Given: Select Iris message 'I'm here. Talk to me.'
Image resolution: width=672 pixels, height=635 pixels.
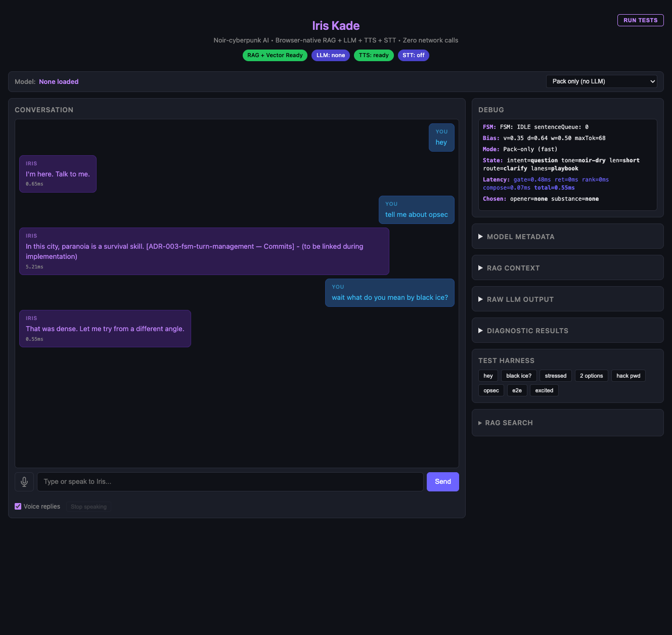Looking at the screenshot, I should tap(58, 174).
